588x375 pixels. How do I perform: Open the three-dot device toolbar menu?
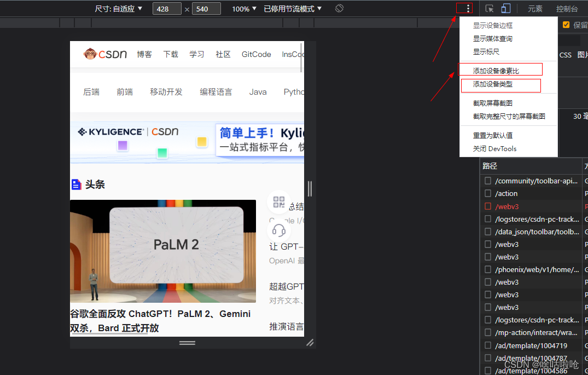tap(468, 9)
